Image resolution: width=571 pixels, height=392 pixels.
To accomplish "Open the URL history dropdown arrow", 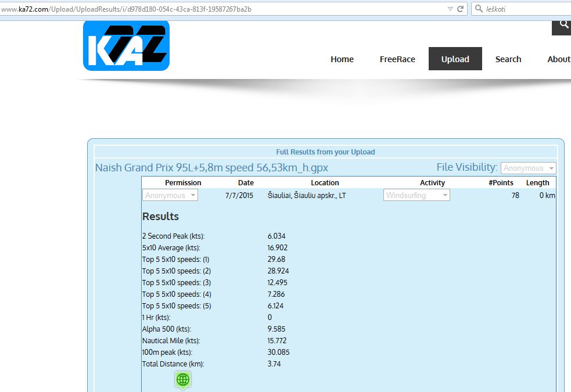I will pyautogui.click(x=450, y=9).
